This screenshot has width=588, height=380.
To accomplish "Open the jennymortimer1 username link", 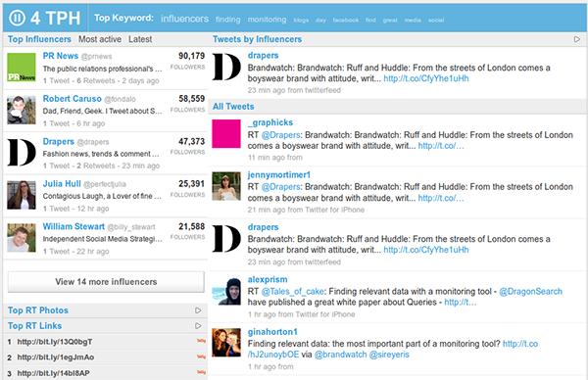I will click(279, 174).
